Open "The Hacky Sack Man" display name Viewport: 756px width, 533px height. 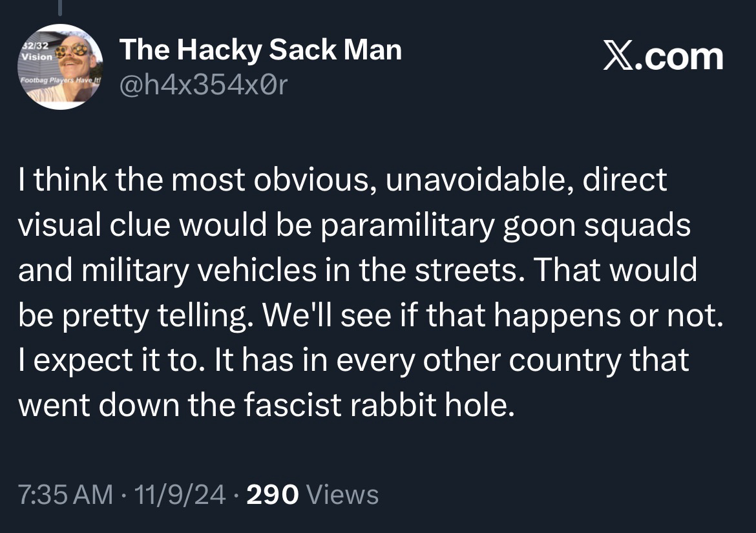(260, 50)
